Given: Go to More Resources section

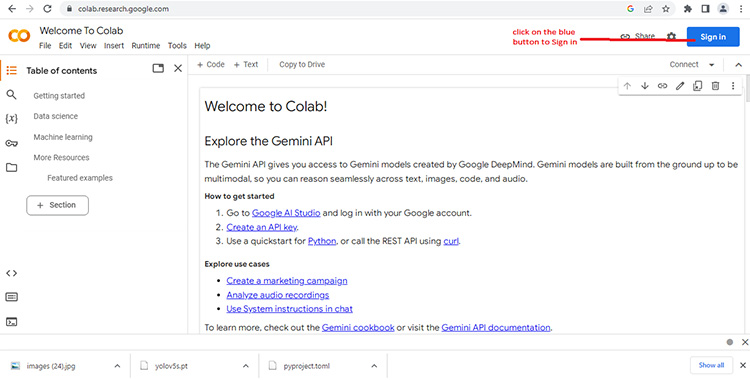Looking at the screenshot, I should tap(61, 157).
